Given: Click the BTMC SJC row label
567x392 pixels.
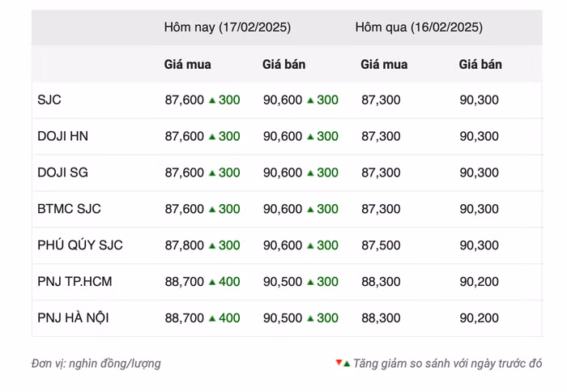Looking at the screenshot, I should (x=69, y=209).
